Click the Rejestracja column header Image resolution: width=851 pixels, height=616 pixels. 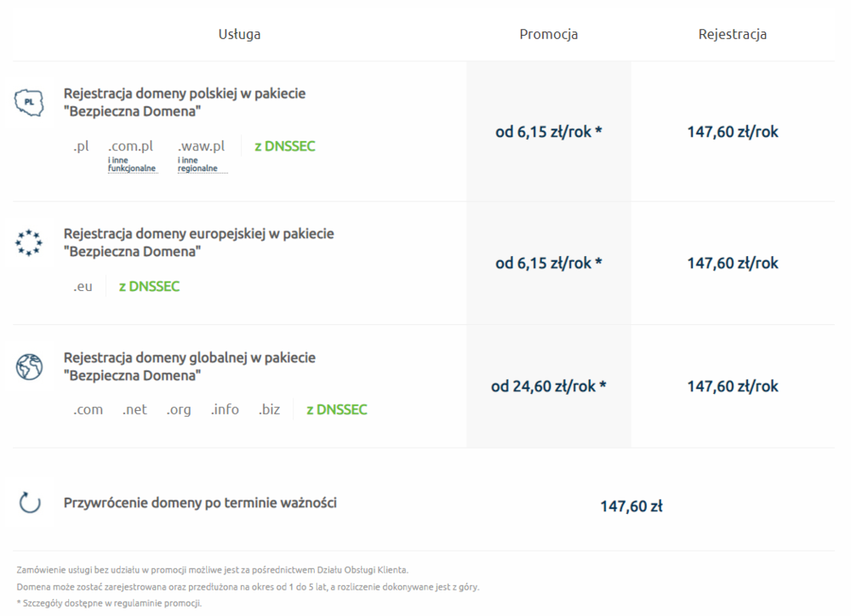click(733, 35)
